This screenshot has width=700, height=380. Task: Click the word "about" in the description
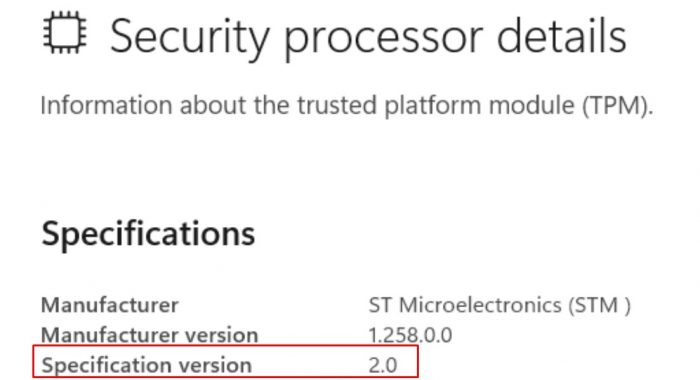(x=212, y=105)
